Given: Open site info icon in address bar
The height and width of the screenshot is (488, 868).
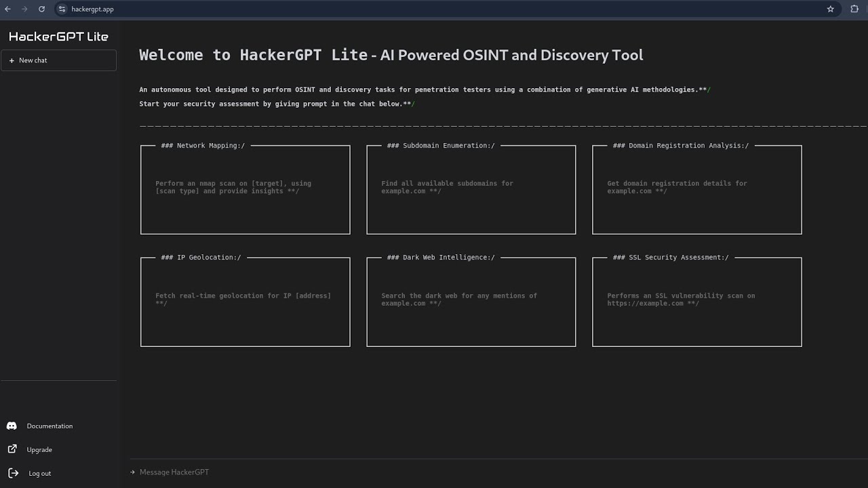Looking at the screenshot, I should tap(62, 9).
